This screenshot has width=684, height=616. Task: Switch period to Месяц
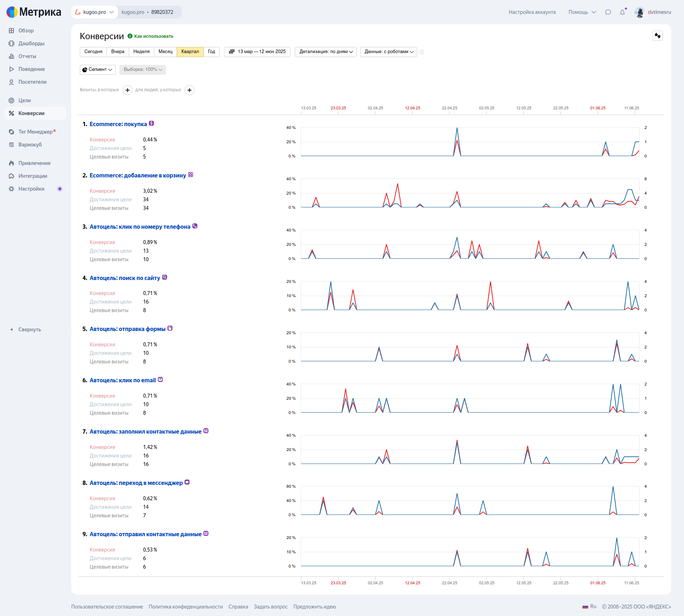coord(165,52)
